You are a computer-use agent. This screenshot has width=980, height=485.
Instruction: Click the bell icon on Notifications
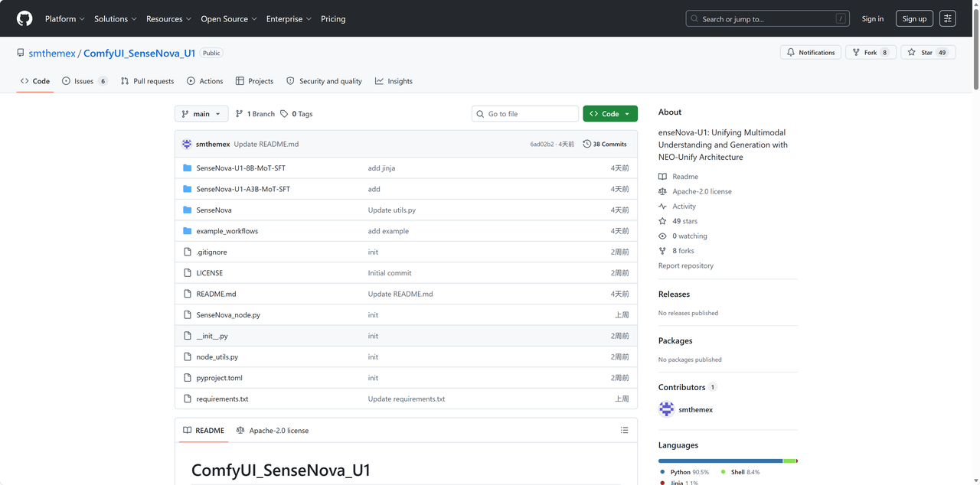pyautogui.click(x=791, y=52)
